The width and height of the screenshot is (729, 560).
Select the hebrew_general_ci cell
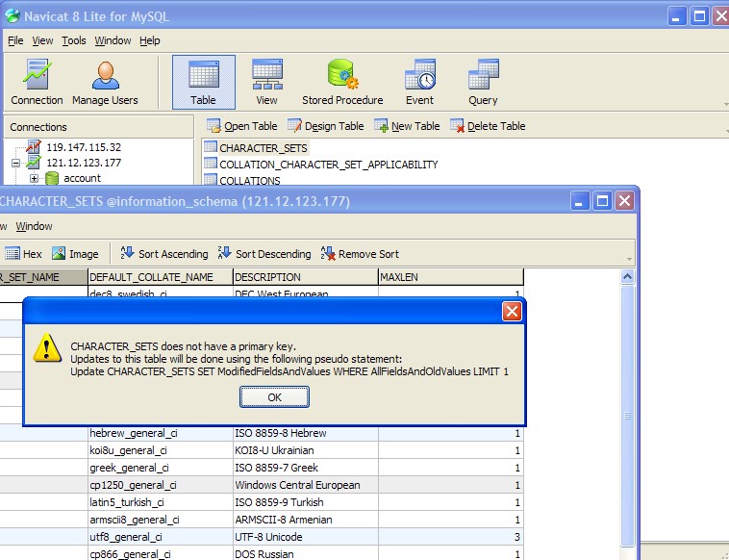pos(161,433)
